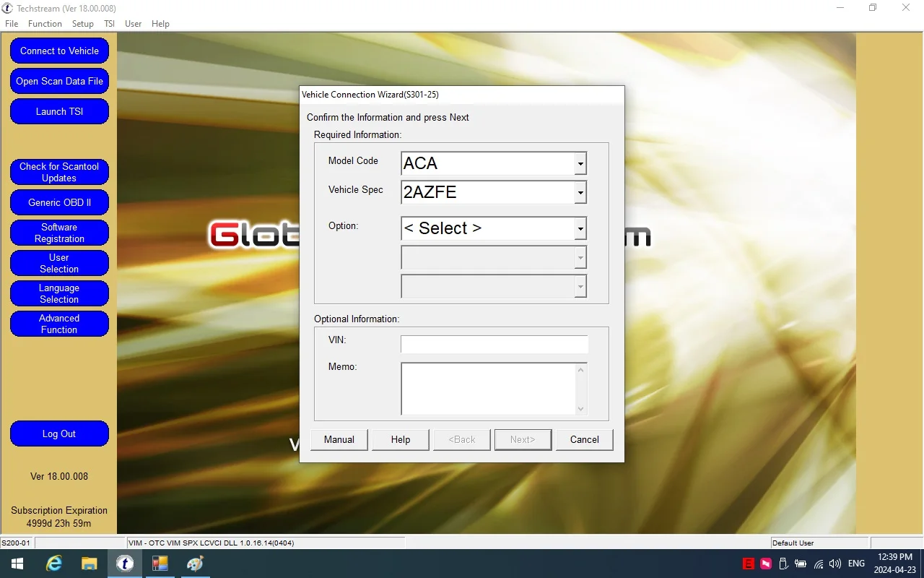This screenshot has width=924, height=578.
Task: Click the red E tray icon
Action: [749, 564]
